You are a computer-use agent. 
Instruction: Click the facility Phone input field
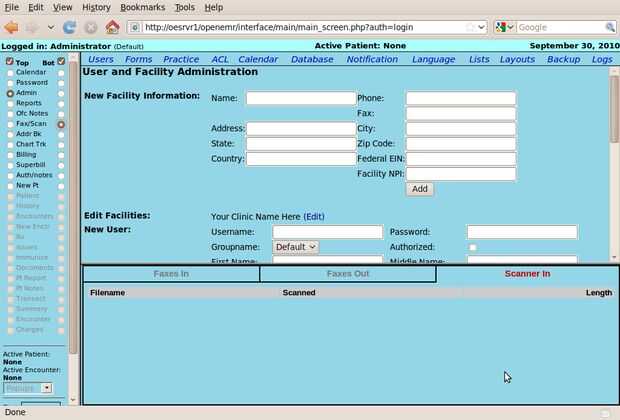(461, 98)
